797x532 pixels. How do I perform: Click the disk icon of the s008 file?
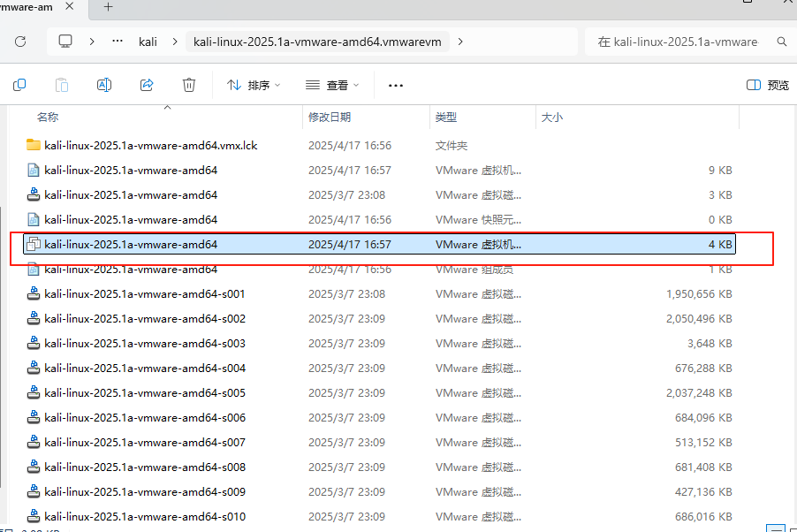(x=34, y=467)
